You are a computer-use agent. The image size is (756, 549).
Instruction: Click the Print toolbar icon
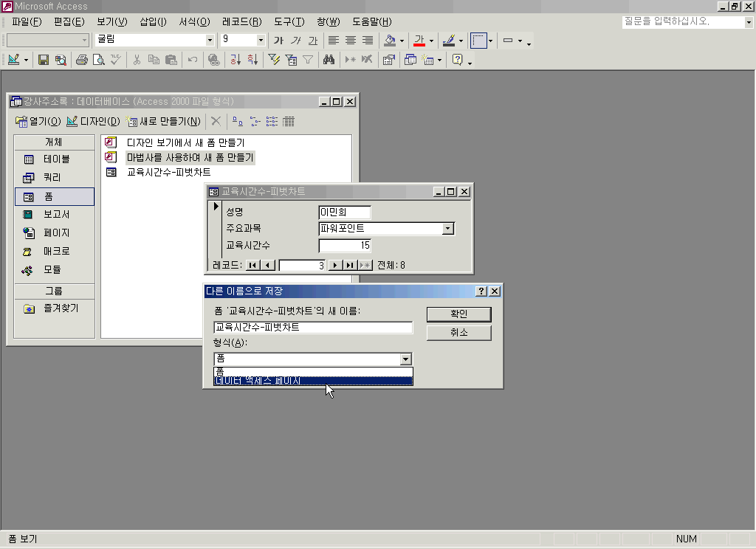click(x=81, y=60)
